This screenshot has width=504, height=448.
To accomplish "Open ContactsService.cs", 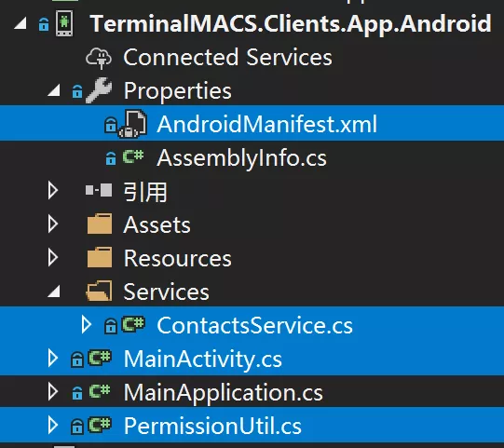I will [x=254, y=325].
